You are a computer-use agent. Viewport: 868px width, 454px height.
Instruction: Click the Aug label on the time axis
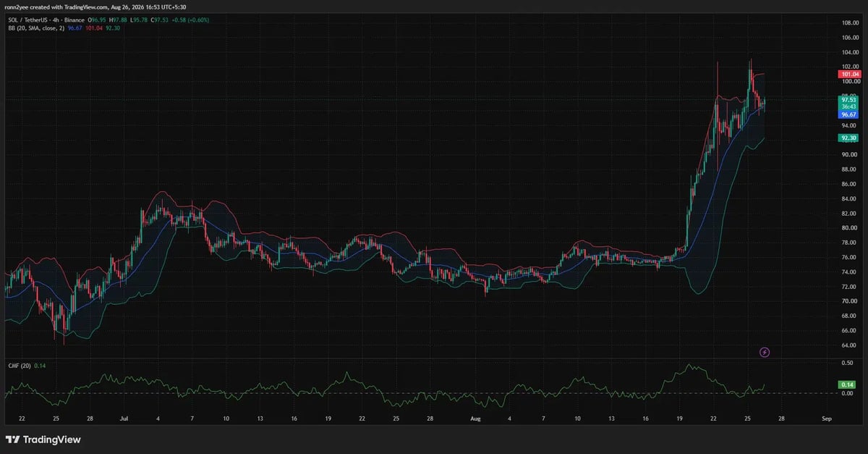pos(475,419)
